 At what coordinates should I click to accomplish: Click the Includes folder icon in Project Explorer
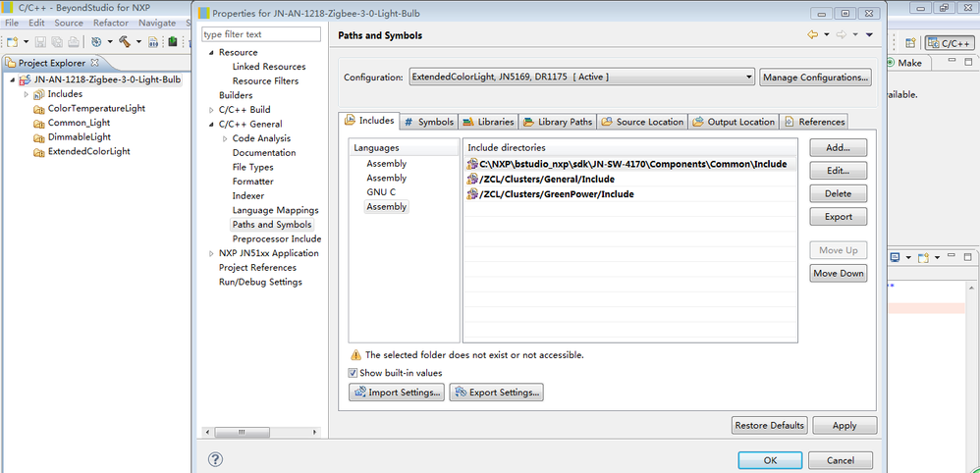[x=38, y=94]
